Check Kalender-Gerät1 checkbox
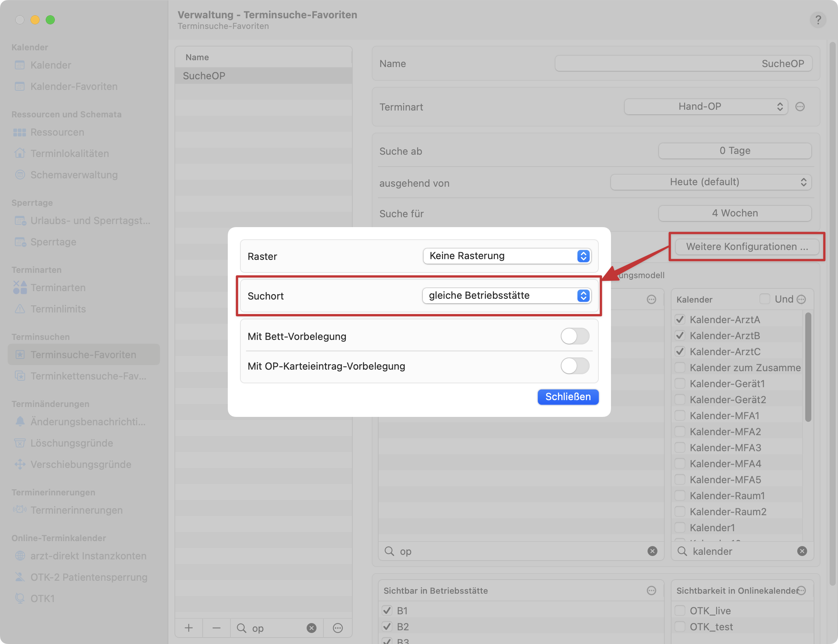 (680, 383)
